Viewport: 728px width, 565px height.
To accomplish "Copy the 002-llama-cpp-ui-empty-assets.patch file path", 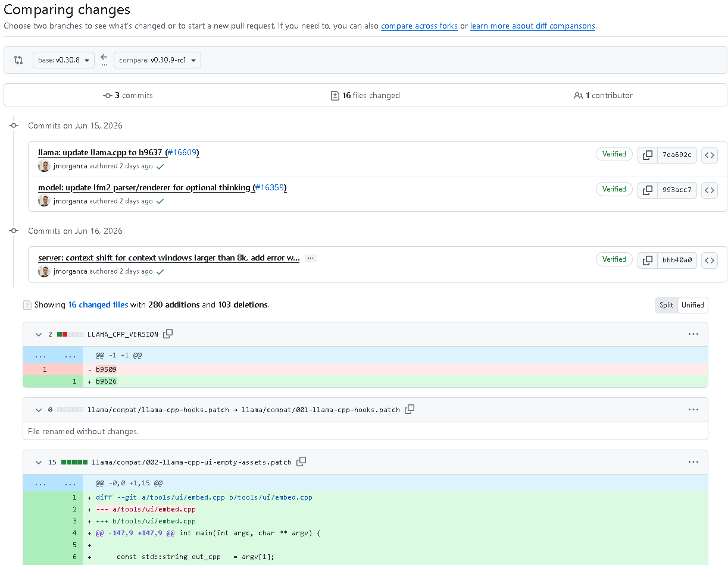I will pyautogui.click(x=301, y=462).
